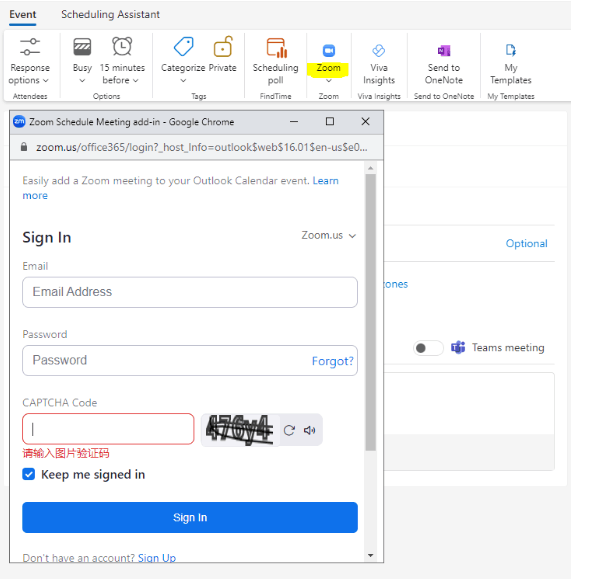Open the Scheduling poll icon

pyautogui.click(x=276, y=48)
